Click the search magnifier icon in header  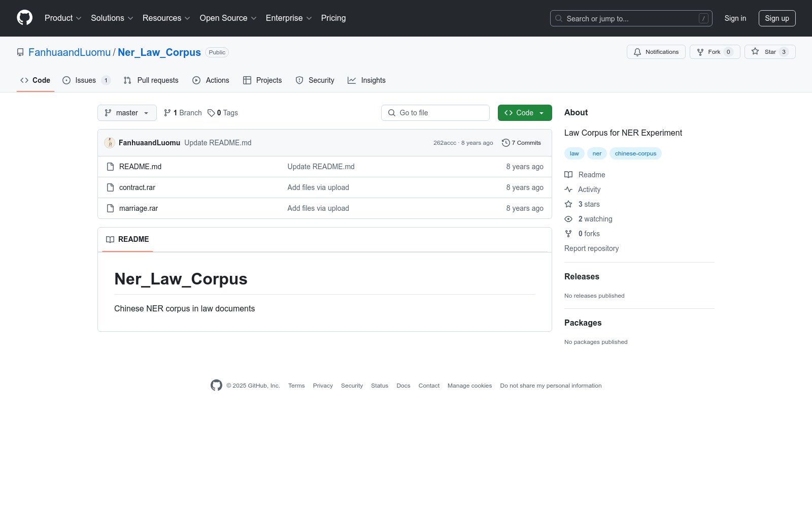tap(559, 18)
